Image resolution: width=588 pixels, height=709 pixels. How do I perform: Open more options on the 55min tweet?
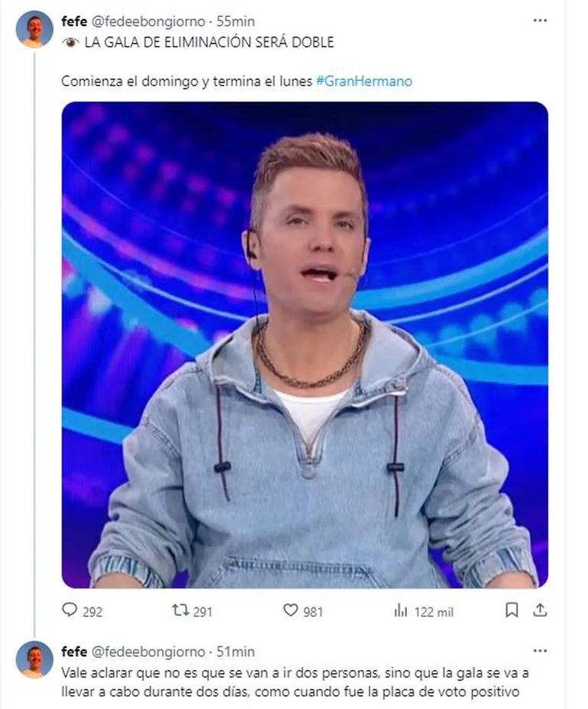coord(540,21)
